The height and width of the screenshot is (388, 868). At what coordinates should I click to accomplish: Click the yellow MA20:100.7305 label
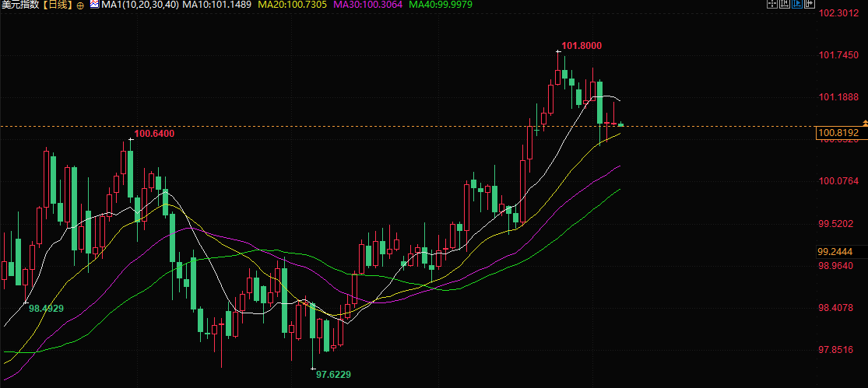(292, 5)
